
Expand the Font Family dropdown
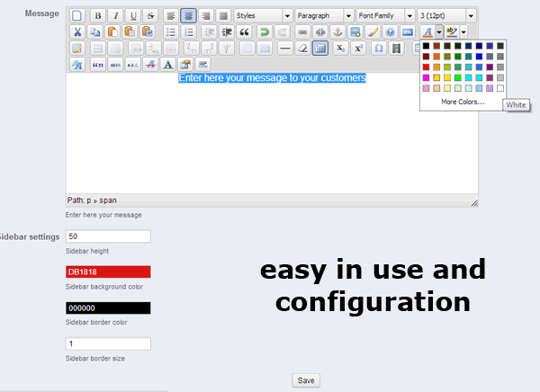[384, 16]
